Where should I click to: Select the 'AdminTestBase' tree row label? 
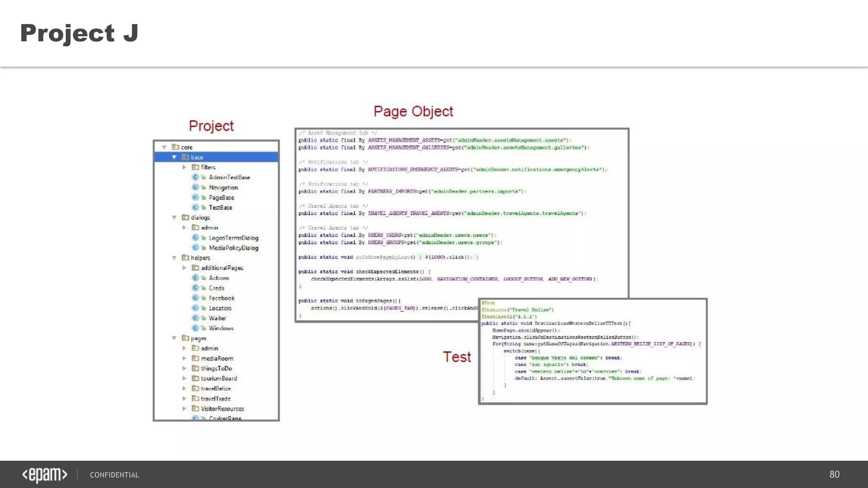pos(229,177)
